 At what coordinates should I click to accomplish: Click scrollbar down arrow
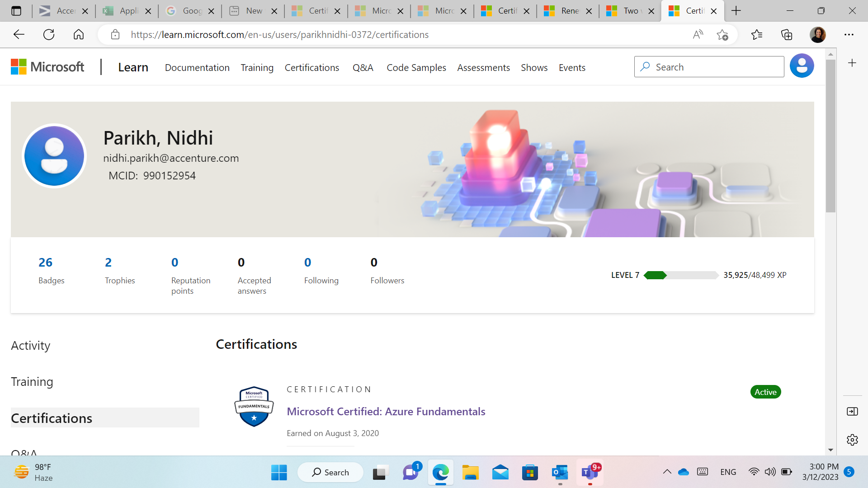pyautogui.click(x=830, y=450)
